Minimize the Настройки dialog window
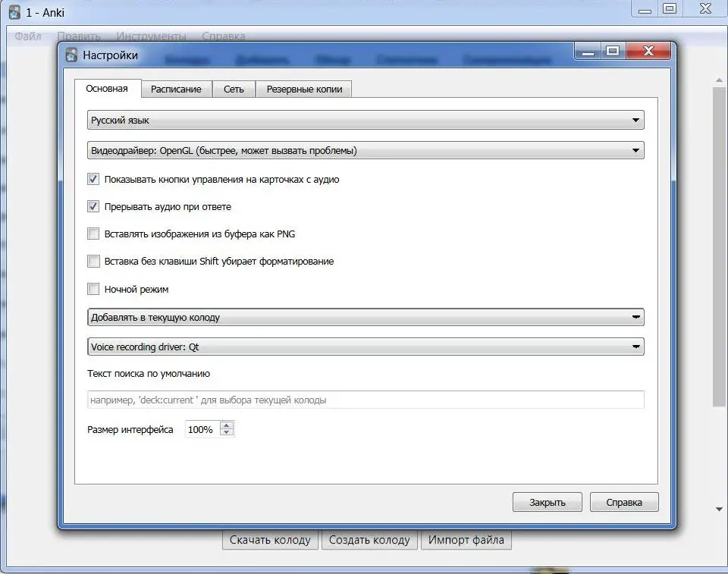The width and height of the screenshot is (728, 574). tap(588, 51)
